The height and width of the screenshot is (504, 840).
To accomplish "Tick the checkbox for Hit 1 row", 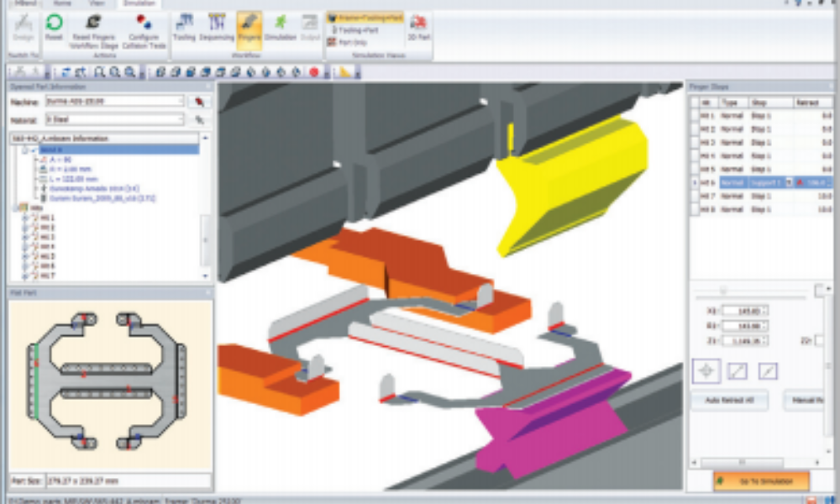I will 694,116.
